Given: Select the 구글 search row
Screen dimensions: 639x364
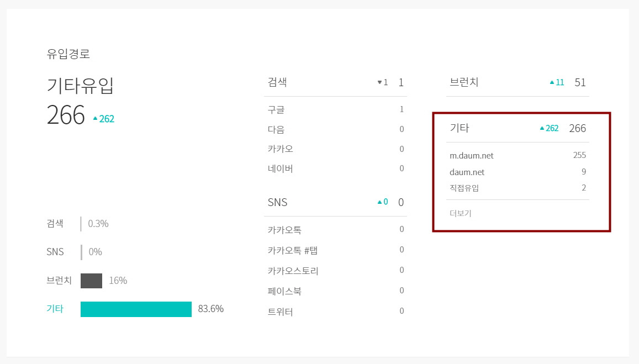Looking at the screenshot, I should point(335,110).
